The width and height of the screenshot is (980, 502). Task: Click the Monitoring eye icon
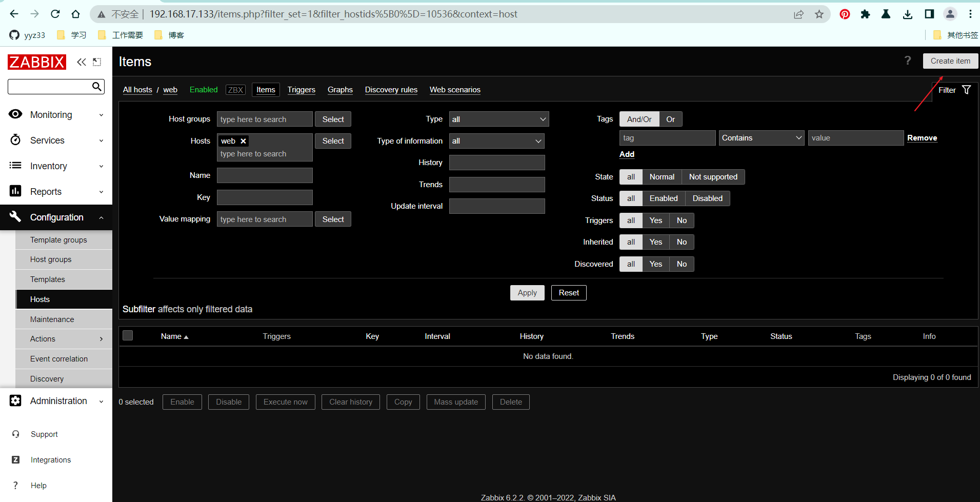[x=15, y=114]
